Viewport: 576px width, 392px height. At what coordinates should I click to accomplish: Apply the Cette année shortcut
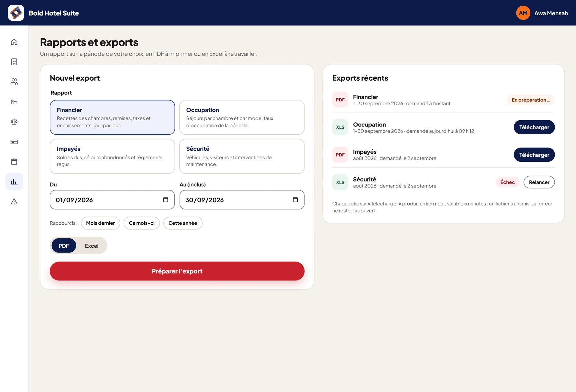tap(183, 223)
